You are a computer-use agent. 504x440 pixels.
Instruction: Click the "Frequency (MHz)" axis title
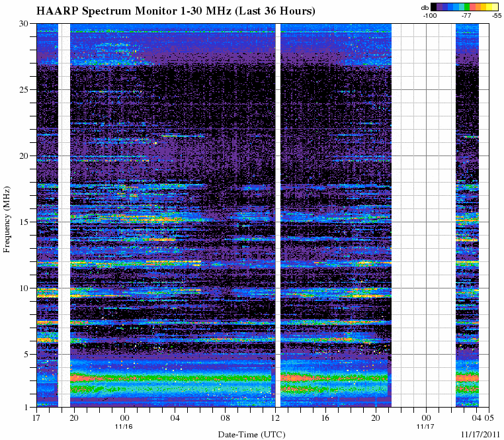(7, 220)
